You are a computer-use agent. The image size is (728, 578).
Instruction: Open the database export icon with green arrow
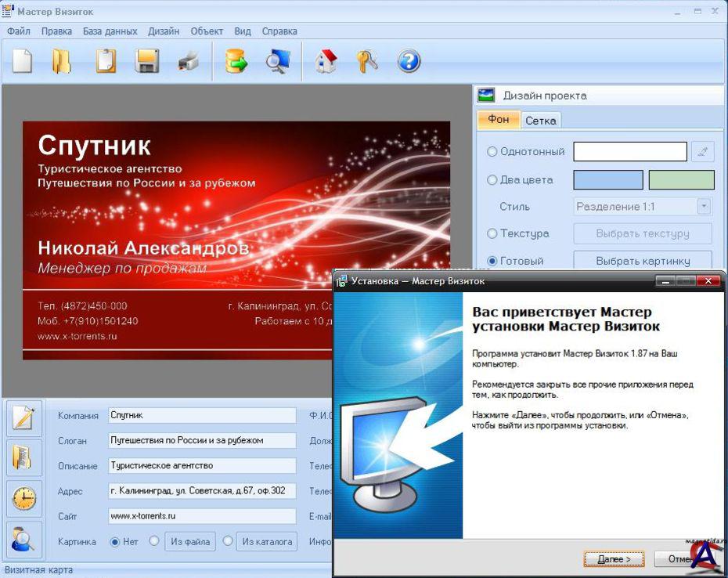[236, 61]
